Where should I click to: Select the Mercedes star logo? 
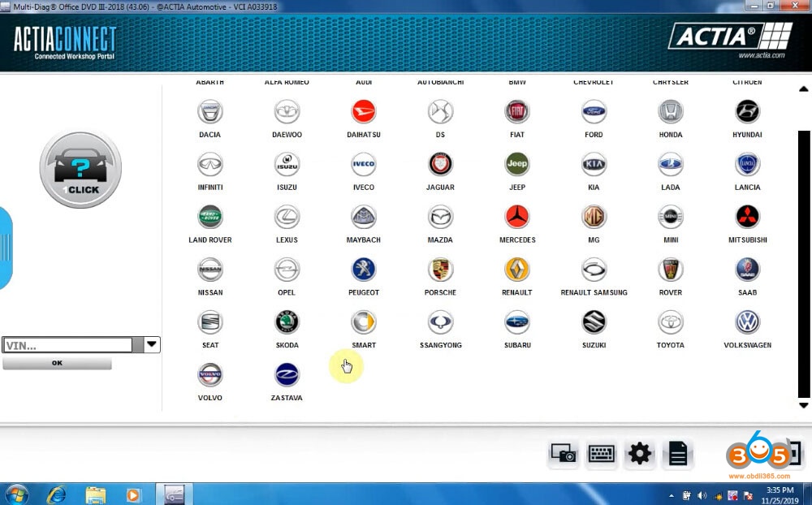[x=516, y=217]
